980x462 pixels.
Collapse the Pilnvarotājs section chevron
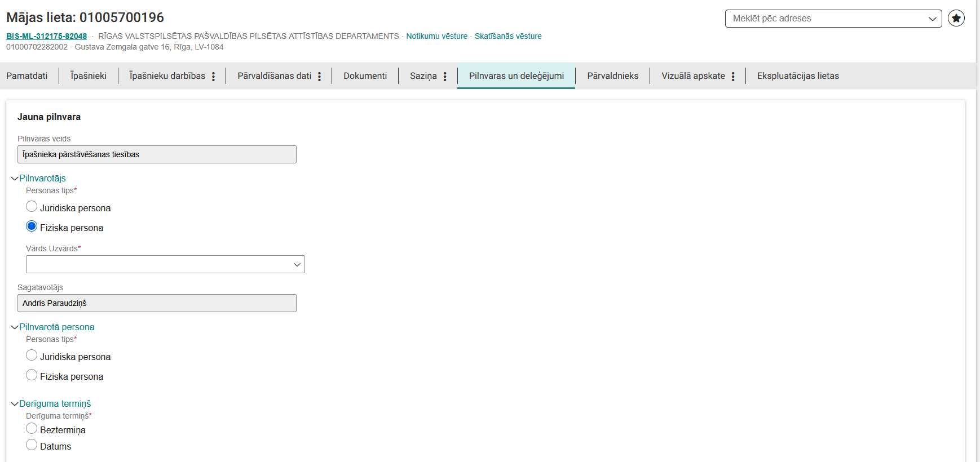(x=15, y=179)
